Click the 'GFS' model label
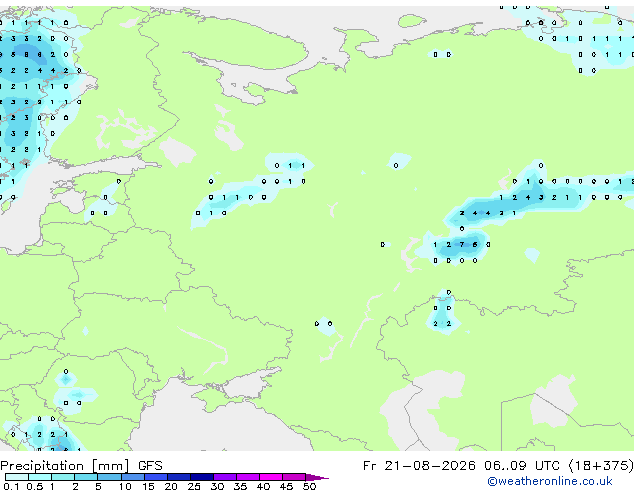Image resolution: width=634 pixels, height=490 pixels. [x=150, y=466]
